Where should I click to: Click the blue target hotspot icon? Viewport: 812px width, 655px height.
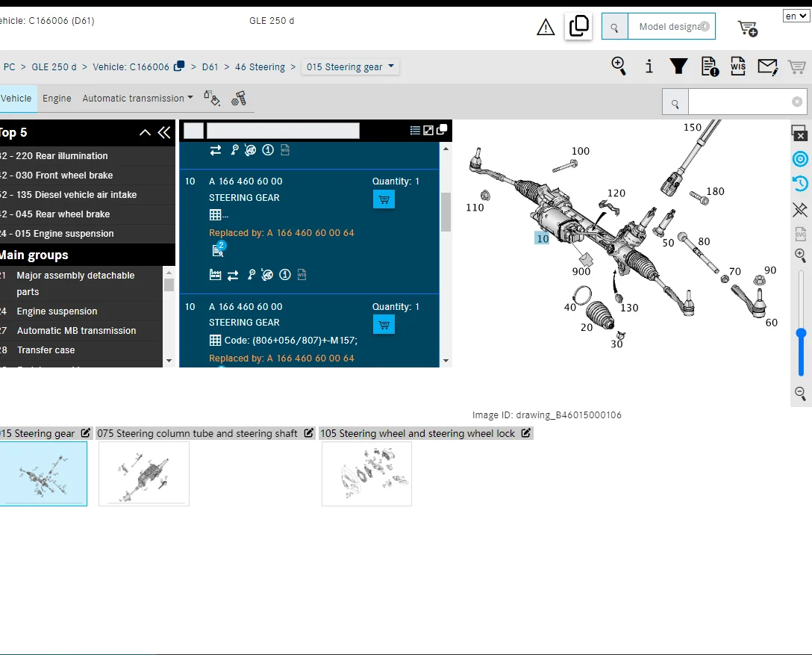(x=800, y=158)
